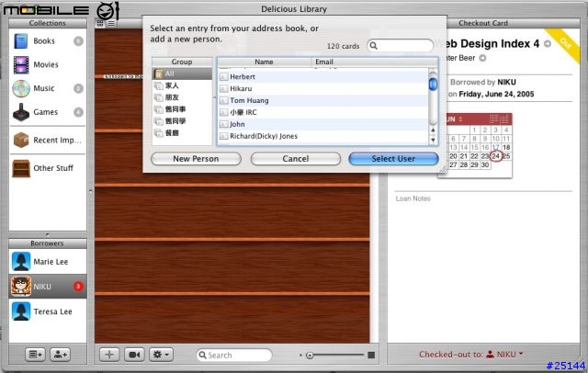Image resolution: width=588 pixels, height=373 pixels.
Task: Click the arrow next to Beer author
Action: pos(482,58)
